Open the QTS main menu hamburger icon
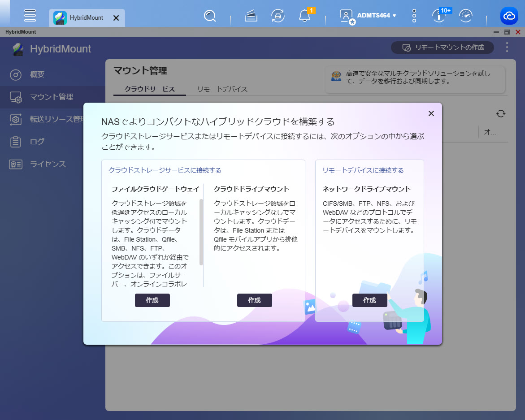Viewport: 525px width, 420px height. (x=30, y=16)
